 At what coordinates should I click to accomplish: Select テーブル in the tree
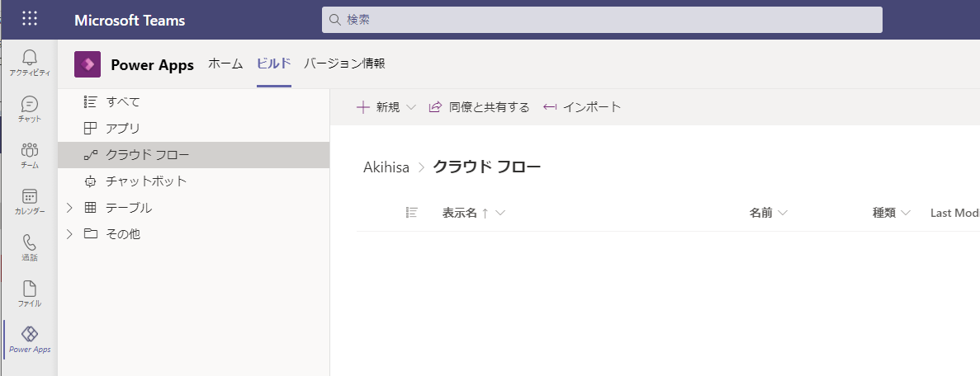[x=194, y=208]
